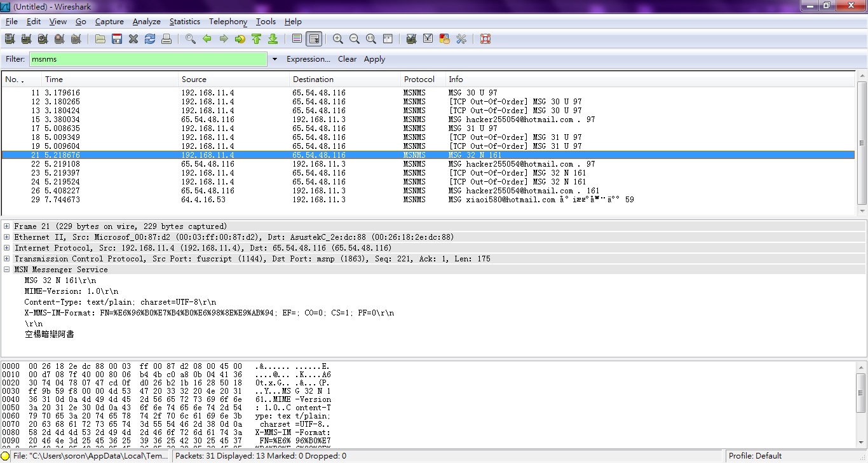The width and height of the screenshot is (868, 463).
Task: Open help lifebuoy icon
Action: point(485,39)
